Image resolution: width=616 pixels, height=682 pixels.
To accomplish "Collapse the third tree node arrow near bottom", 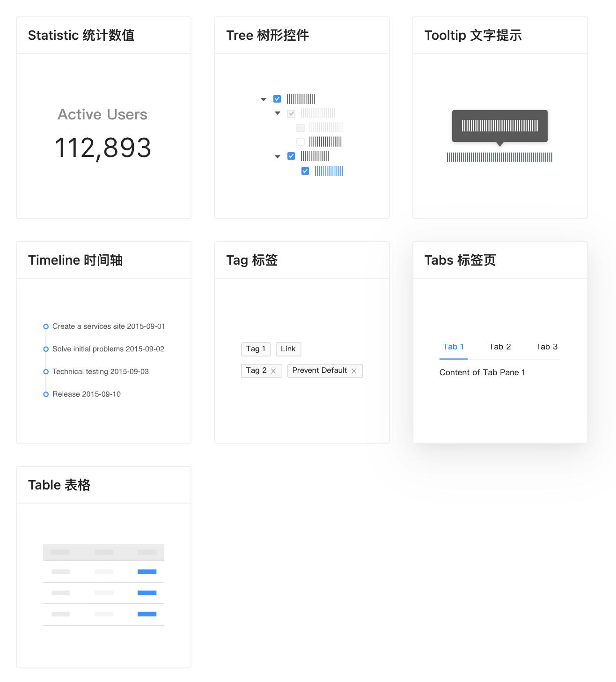I will (x=278, y=156).
